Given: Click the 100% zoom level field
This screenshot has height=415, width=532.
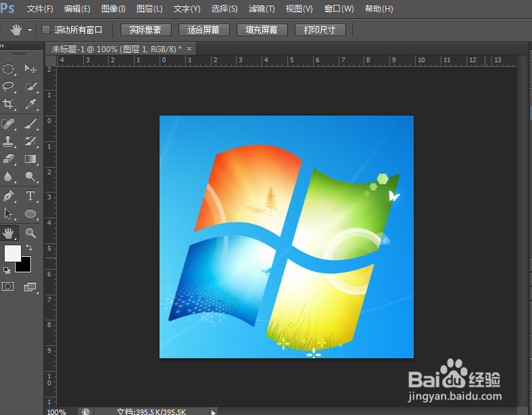Looking at the screenshot, I should [x=57, y=412].
